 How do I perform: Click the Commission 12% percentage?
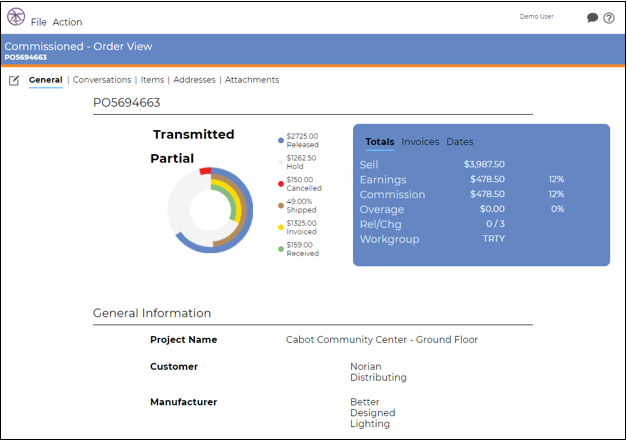(x=556, y=194)
